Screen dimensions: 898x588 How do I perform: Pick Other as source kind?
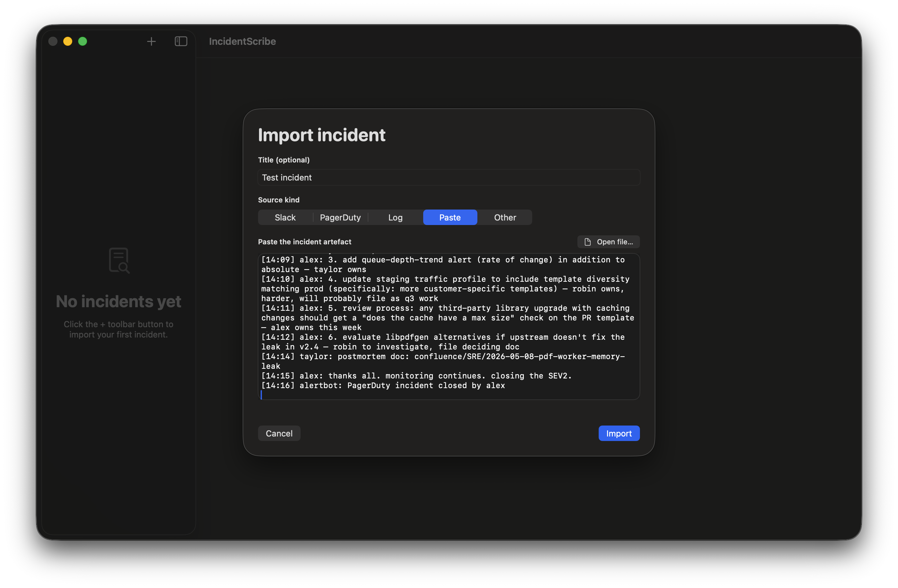coord(505,218)
